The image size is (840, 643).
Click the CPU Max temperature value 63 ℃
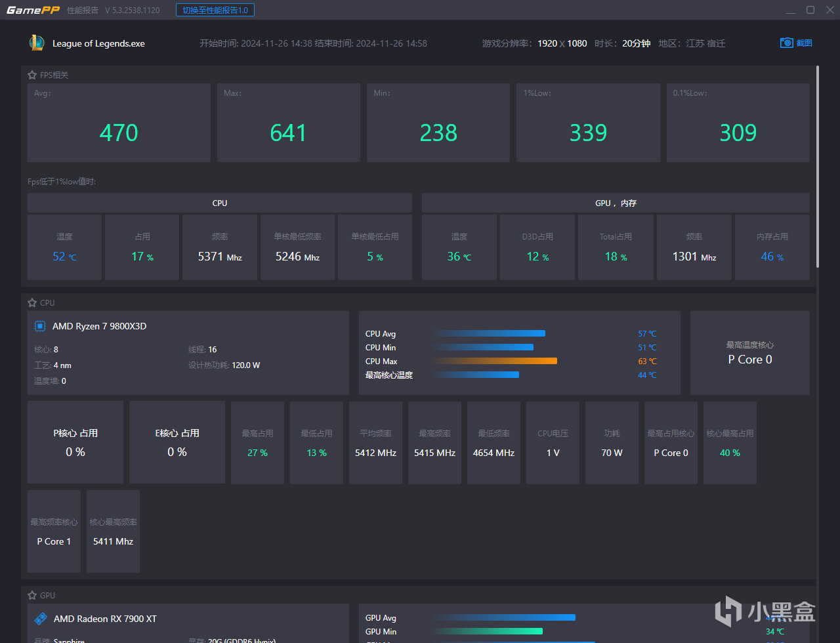pyautogui.click(x=647, y=362)
